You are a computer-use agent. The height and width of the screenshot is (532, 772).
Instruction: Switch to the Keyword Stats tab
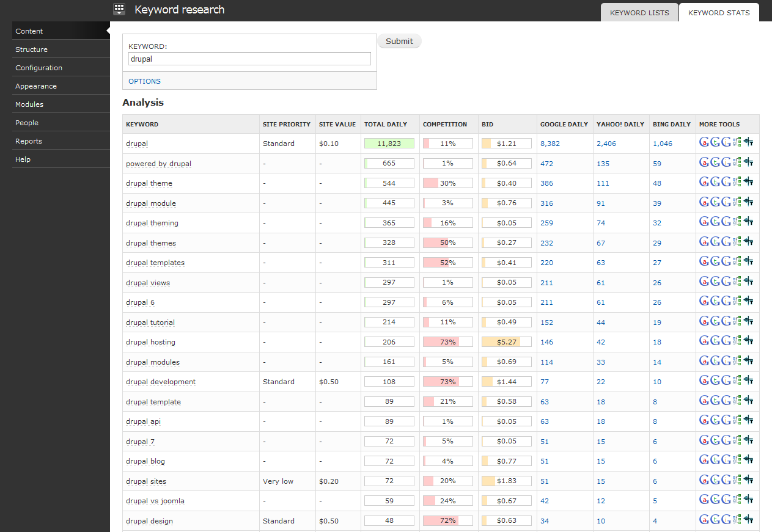point(719,12)
